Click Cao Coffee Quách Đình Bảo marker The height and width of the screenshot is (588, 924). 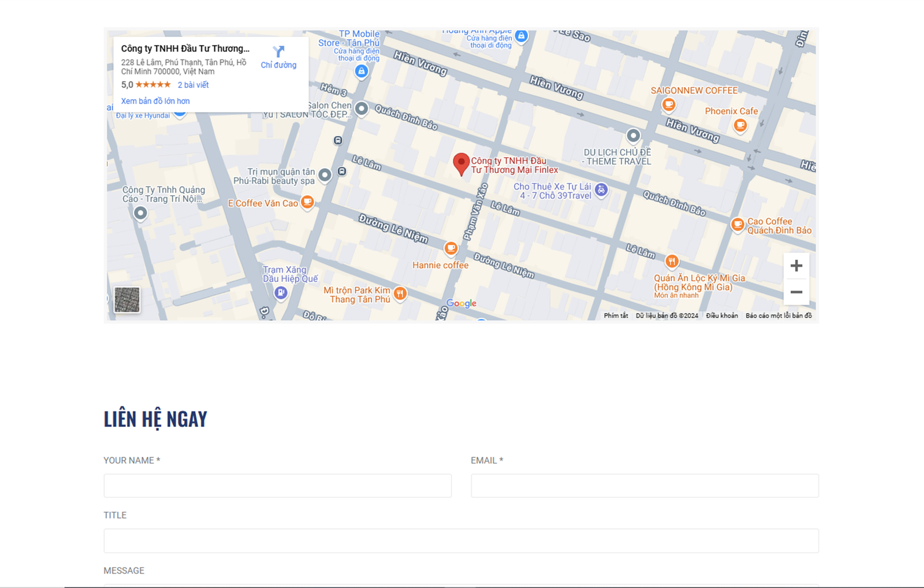737,224
